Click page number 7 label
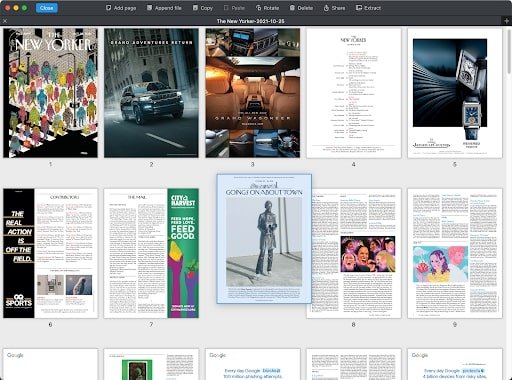This screenshot has height=380, width=512. click(151, 324)
